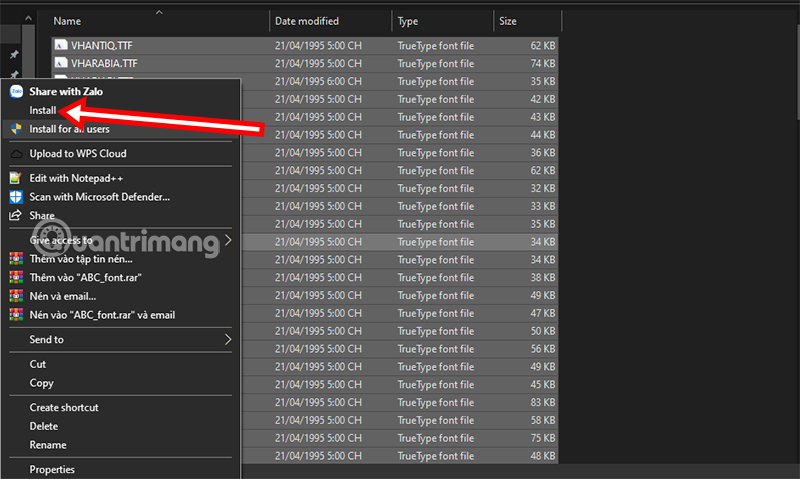
Task: Click the shield icon beside Install for all users
Action: point(16,129)
